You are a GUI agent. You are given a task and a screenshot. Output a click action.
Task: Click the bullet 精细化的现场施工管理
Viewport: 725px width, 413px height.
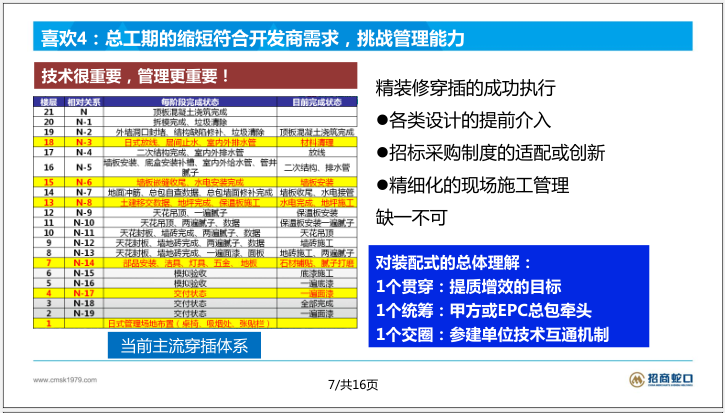click(472, 185)
